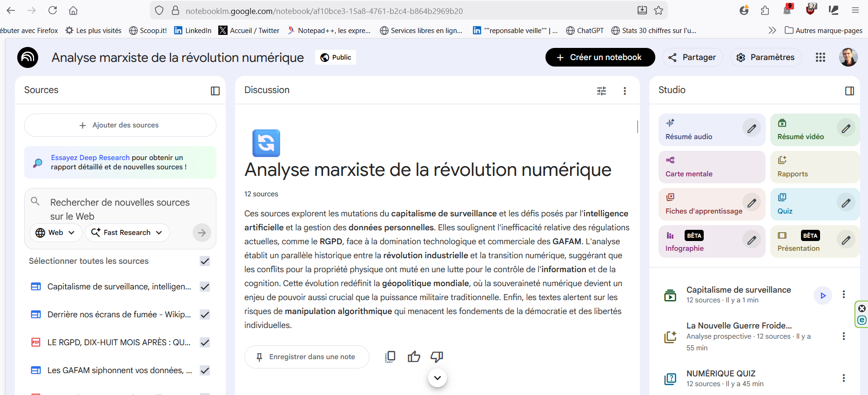Open Firefox extensions puzzle icon
Screen dimensions: 868x395
(765, 10)
